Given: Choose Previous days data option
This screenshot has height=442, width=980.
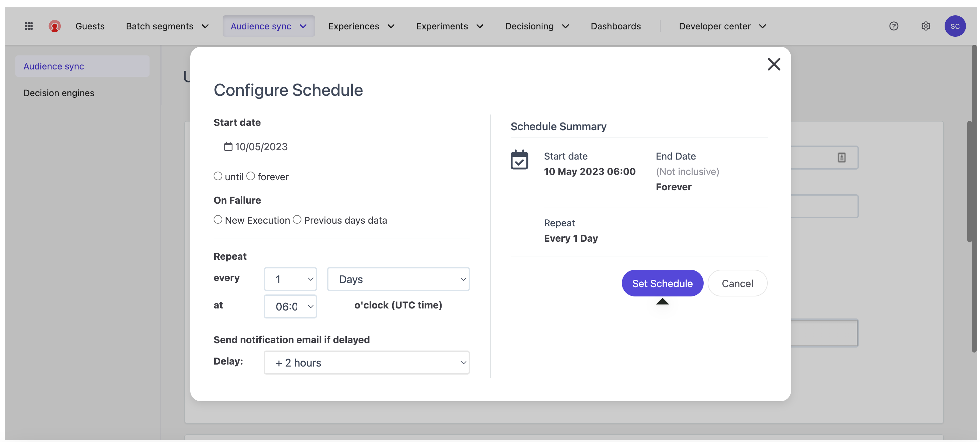Looking at the screenshot, I should [x=297, y=219].
